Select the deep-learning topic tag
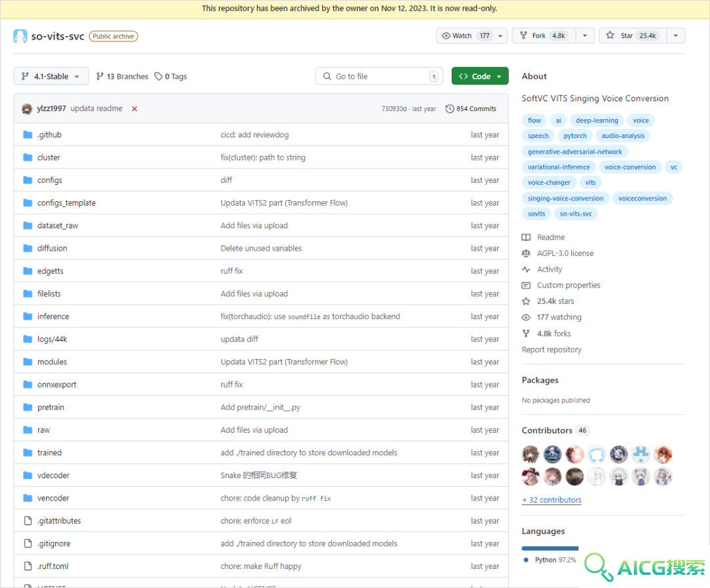The height and width of the screenshot is (588, 710). [597, 120]
